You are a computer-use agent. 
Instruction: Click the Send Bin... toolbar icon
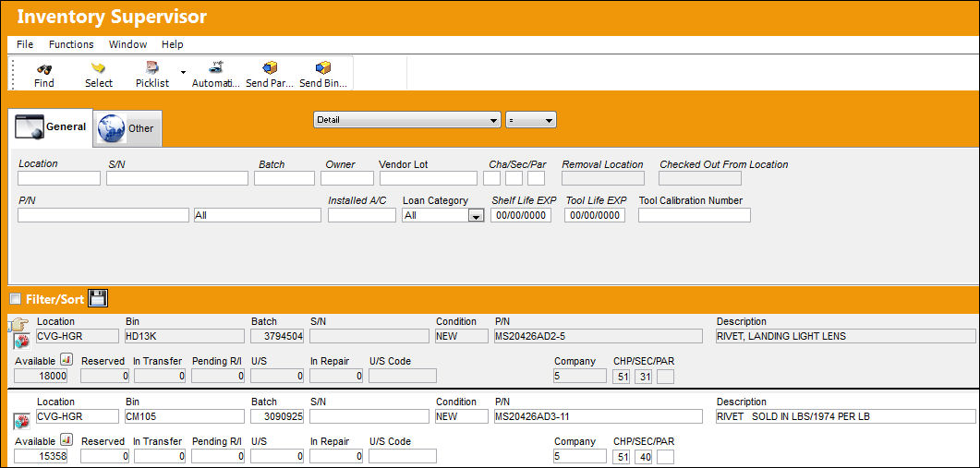(x=323, y=68)
